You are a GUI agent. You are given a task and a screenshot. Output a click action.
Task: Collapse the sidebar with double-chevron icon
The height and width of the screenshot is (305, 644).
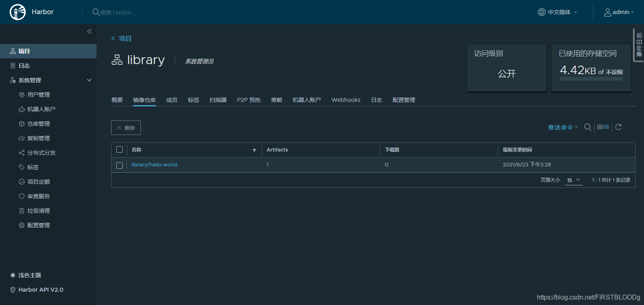coord(89,31)
